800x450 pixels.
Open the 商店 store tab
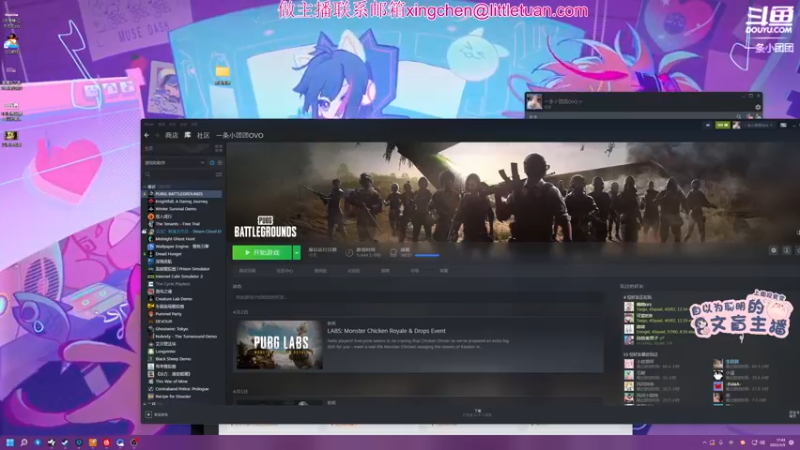pyautogui.click(x=171, y=135)
